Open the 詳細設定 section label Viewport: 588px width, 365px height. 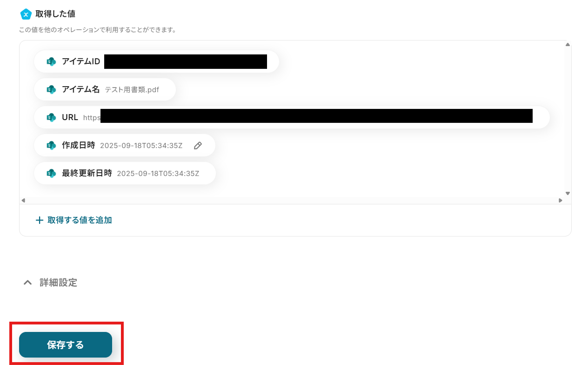click(x=58, y=283)
